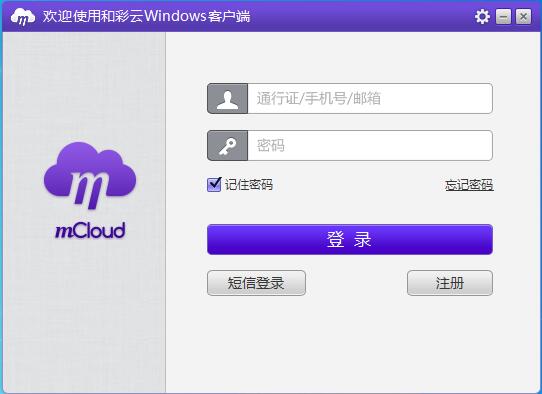Open the 注册 registration button
The image size is (542, 394).
(x=450, y=283)
